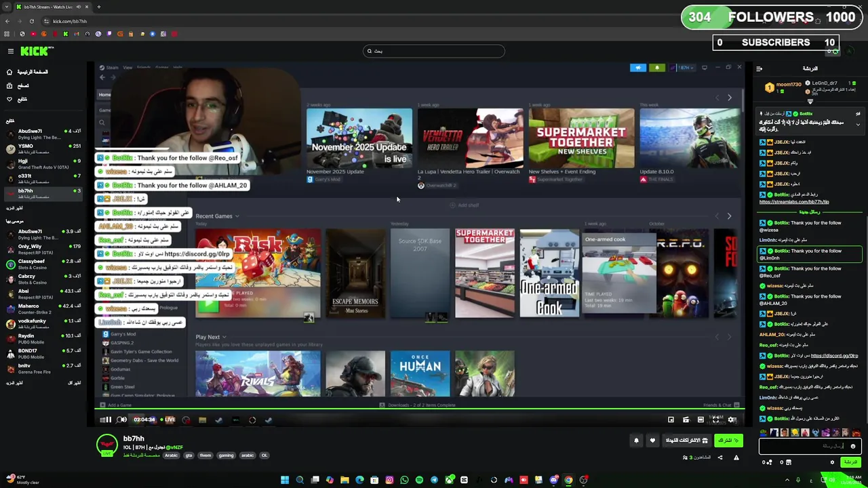This screenshot has height=488, width=868.
Task: Open the BOND17 recommended channel
Action: coord(42,354)
